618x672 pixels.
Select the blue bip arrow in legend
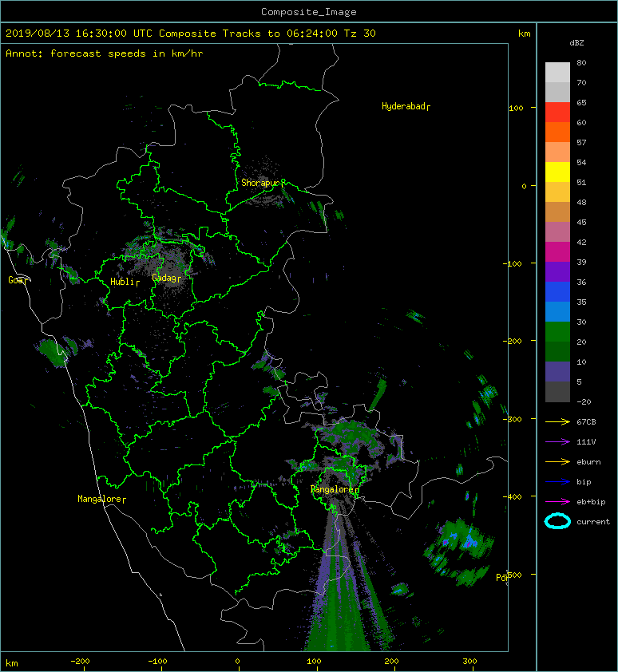557,482
